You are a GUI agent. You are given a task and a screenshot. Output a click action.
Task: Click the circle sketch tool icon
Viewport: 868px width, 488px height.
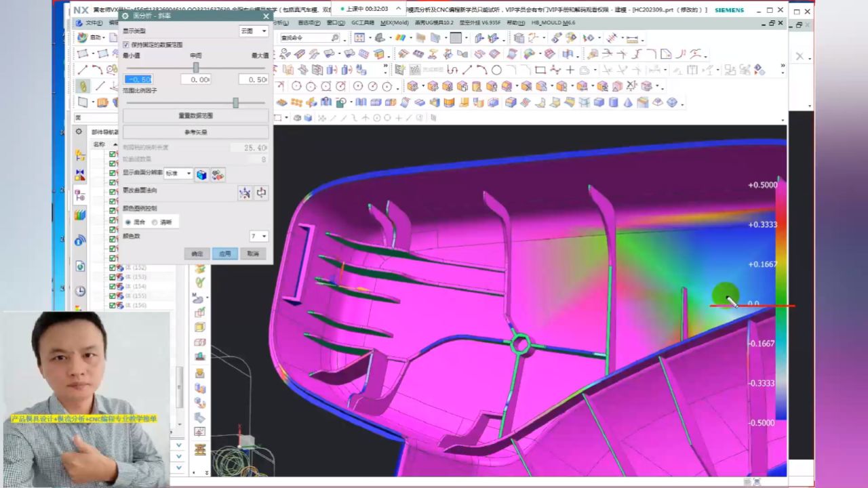pyautogui.click(x=496, y=70)
